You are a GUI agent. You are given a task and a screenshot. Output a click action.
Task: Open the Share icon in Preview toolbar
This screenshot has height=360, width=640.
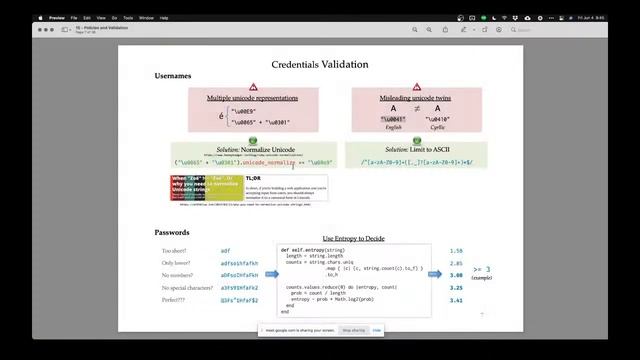click(445, 30)
